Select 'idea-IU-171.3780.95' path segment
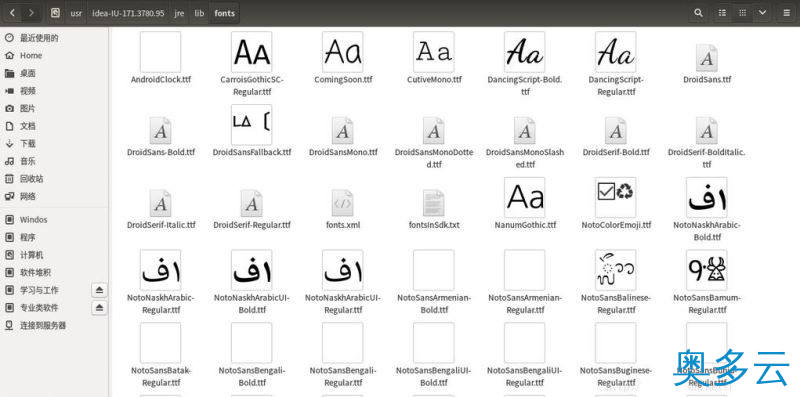800x397 pixels. [128, 13]
